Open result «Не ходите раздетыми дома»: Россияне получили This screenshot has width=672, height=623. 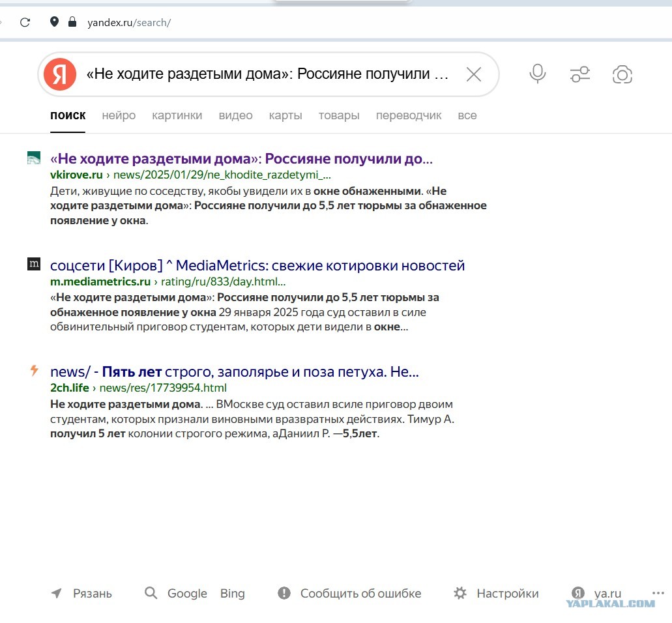[241, 158]
